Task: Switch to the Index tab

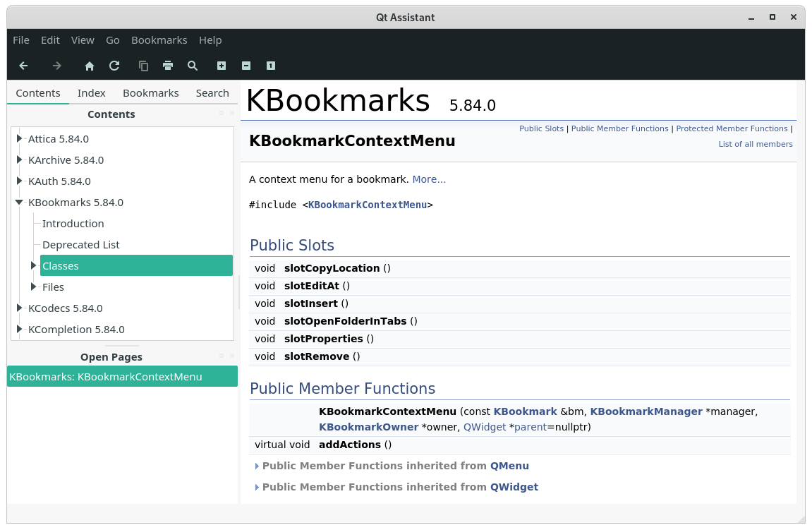Action: [x=91, y=92]
